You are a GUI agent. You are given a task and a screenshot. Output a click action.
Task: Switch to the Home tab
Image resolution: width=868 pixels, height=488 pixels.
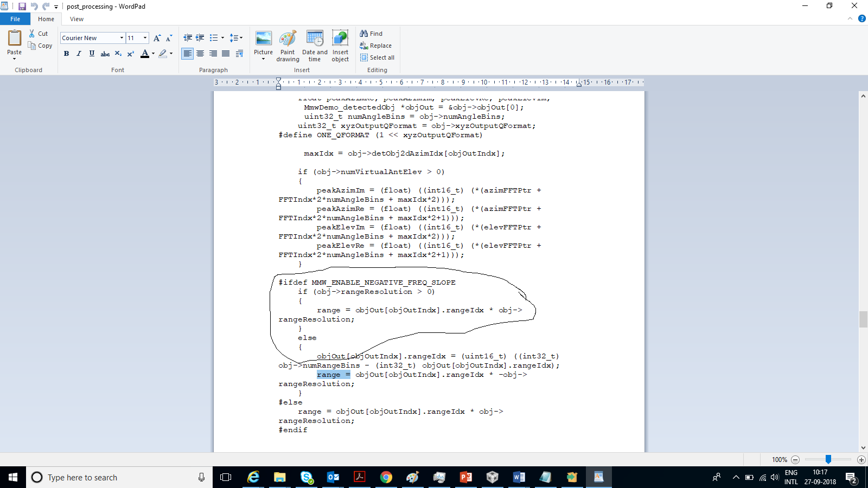pos(46,19)
